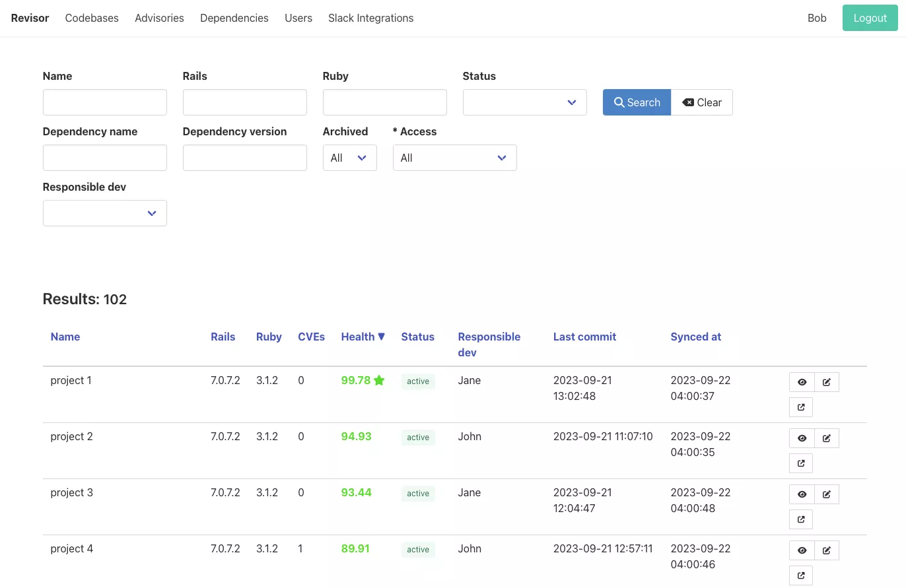906x588 pixels.
Task: View project 3 via eye icon
Action: [802, 494]
